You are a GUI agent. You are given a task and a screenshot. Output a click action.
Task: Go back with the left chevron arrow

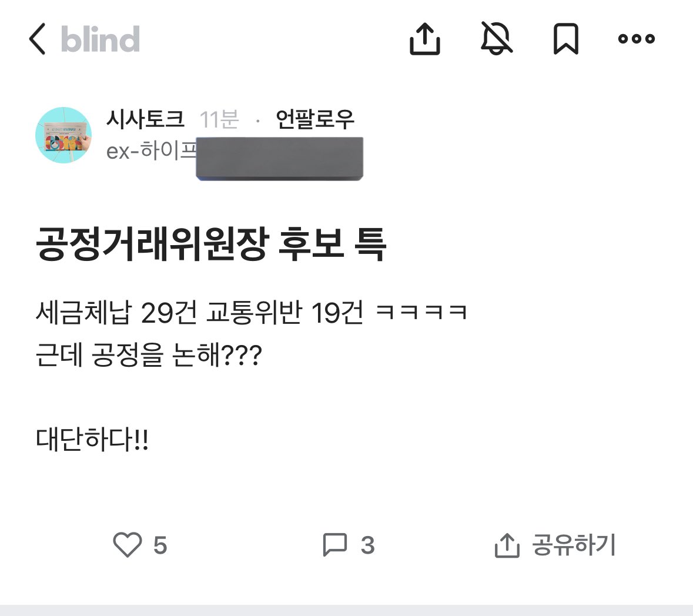click(x=37, y=39)
